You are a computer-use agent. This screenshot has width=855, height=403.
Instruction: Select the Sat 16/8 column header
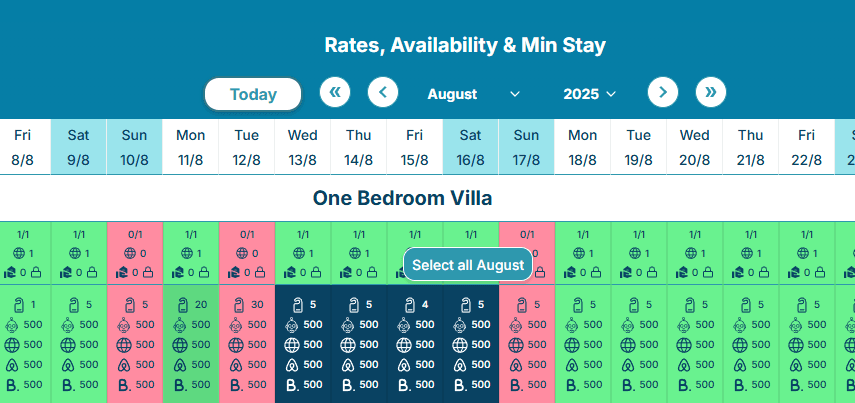pos(470,147)
